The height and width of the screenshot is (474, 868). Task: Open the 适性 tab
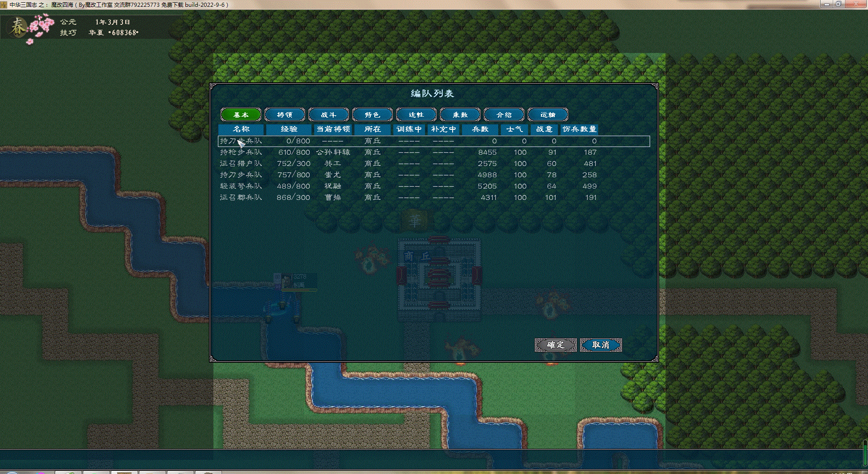[x=416, y=115]
